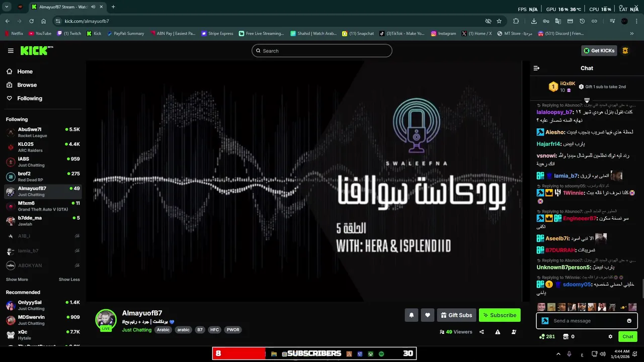Select the capitalized Arabic tag
644x362 pixels.
[x=163, y=330]
